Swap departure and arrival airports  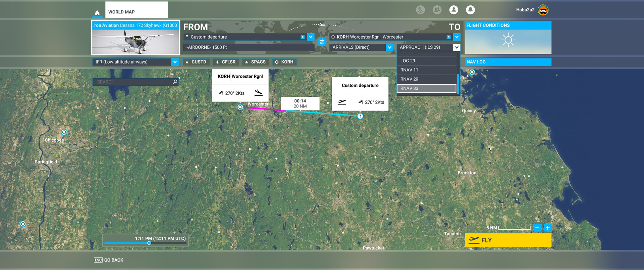click(322, 42)
